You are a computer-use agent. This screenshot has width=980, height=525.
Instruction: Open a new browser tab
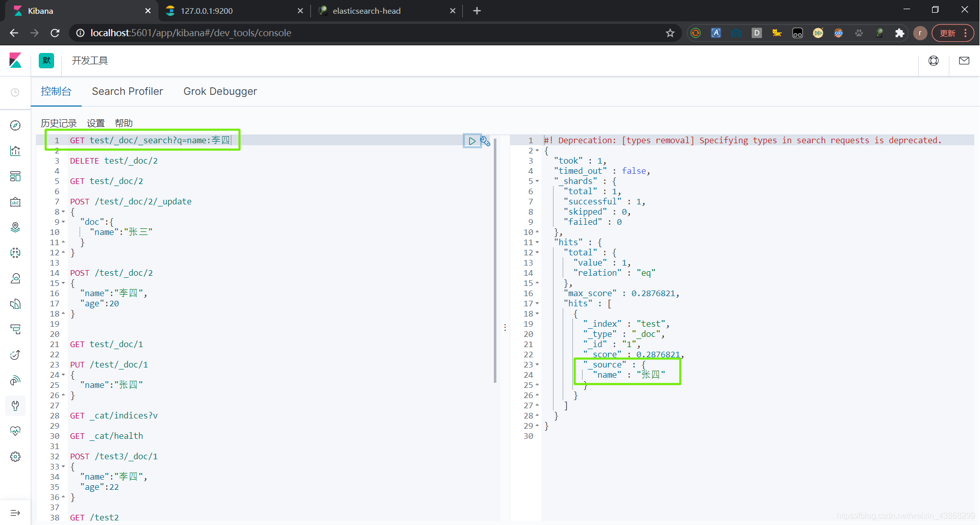coord(477,11)
